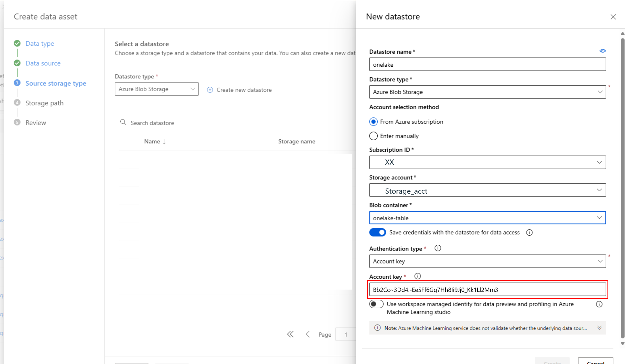Go to the Data source step
The image size is (625, 364).
click(43, 63)
